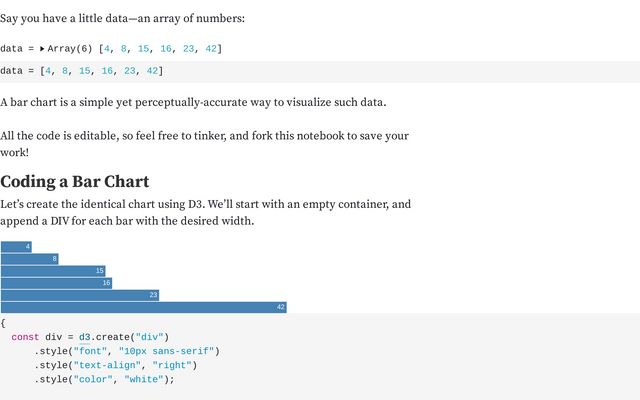Click the bar labeled 23
640x400 pixels.
pyautogui.click(x=80, y=295)
